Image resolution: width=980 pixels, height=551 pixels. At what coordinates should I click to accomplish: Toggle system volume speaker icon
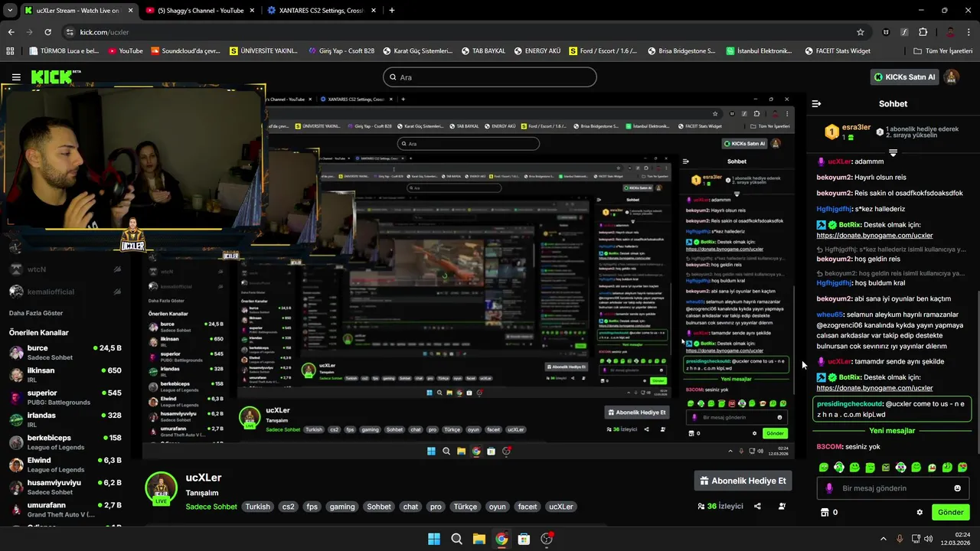pos(929,539)
